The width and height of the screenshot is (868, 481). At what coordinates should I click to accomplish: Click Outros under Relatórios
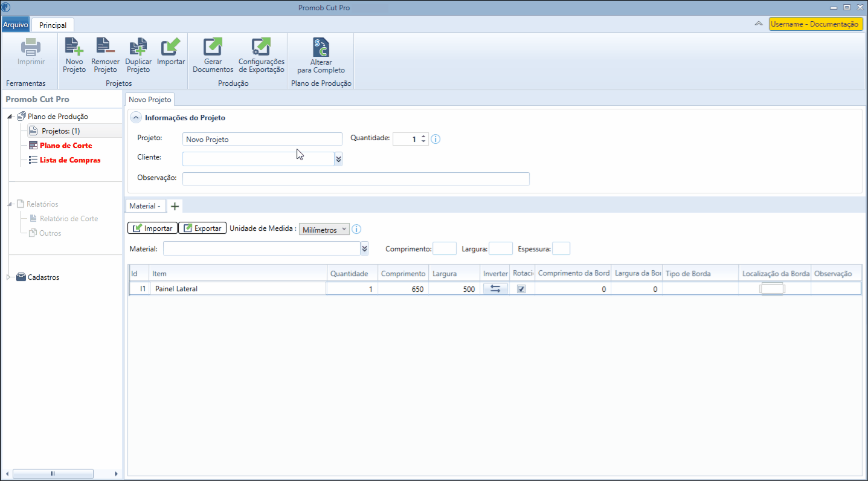click(50, 233)
